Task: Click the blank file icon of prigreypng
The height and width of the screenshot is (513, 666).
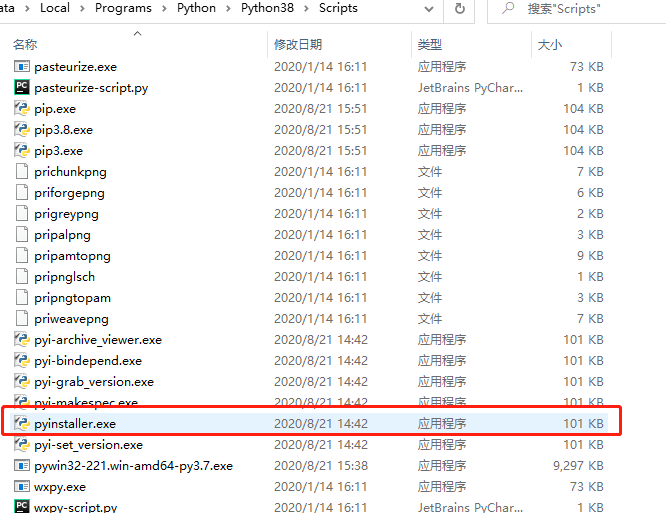Action: coord(22,213)
